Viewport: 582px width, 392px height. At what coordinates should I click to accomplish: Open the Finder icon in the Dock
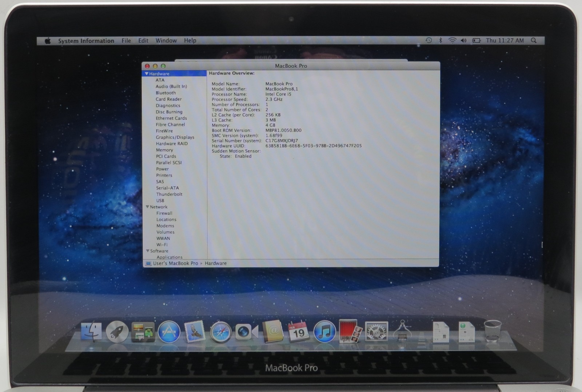[x=91, y=332]
